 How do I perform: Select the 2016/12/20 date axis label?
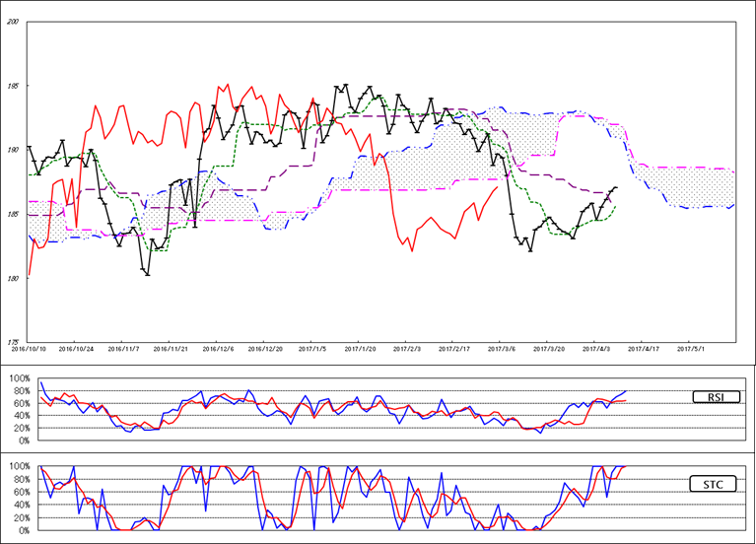[x=265, y=348]
